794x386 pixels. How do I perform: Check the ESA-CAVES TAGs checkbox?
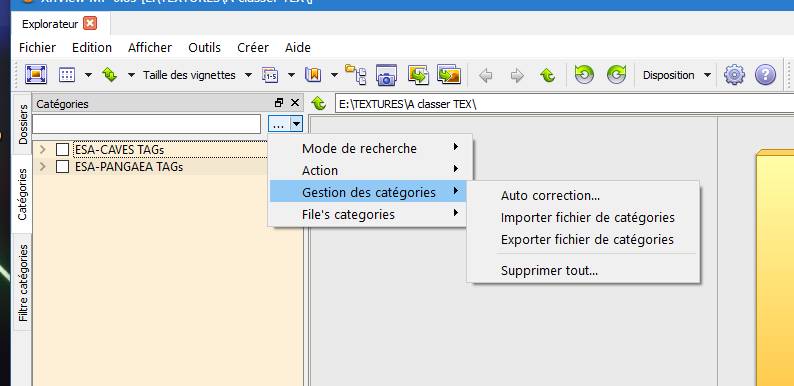(62, 149)
